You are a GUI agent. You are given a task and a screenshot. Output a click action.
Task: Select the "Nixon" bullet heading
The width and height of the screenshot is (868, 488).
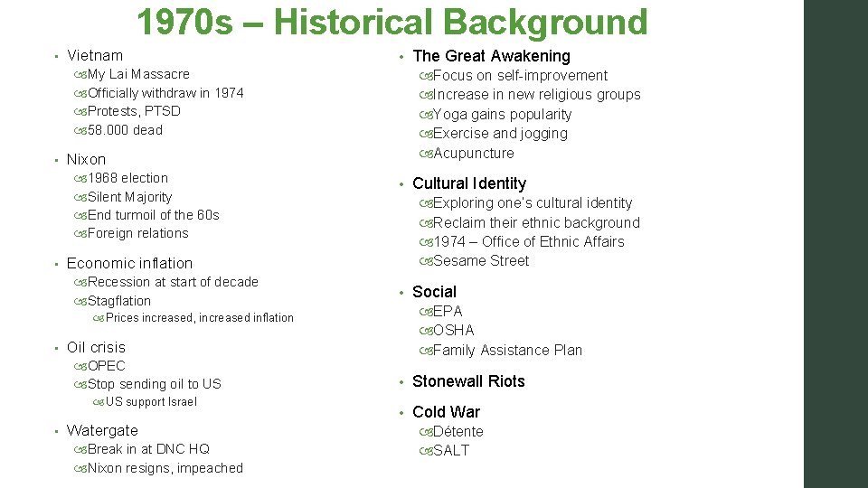(x=86, y=159)
